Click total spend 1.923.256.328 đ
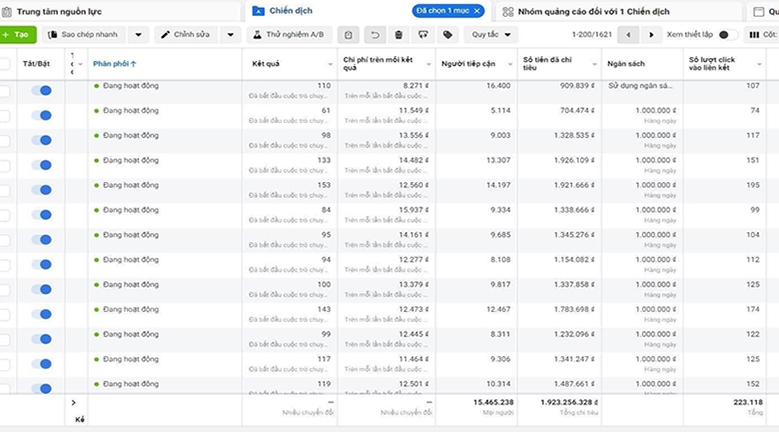Image resolution: width=779 pixels, height=432 pixels. pyautogui.click(x=569, y=402)
